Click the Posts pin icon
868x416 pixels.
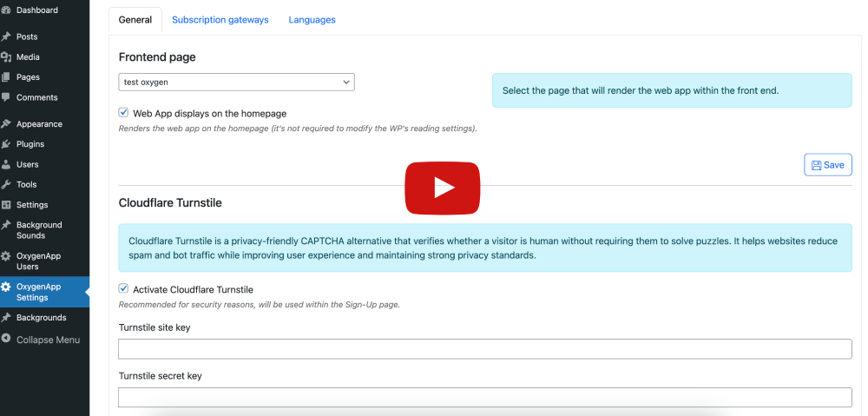6,36
